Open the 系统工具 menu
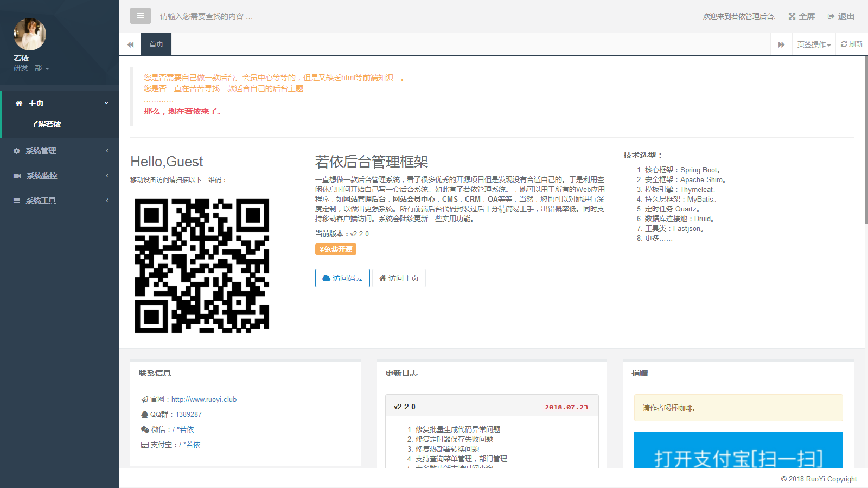The image size is (868, 488). 60,201
